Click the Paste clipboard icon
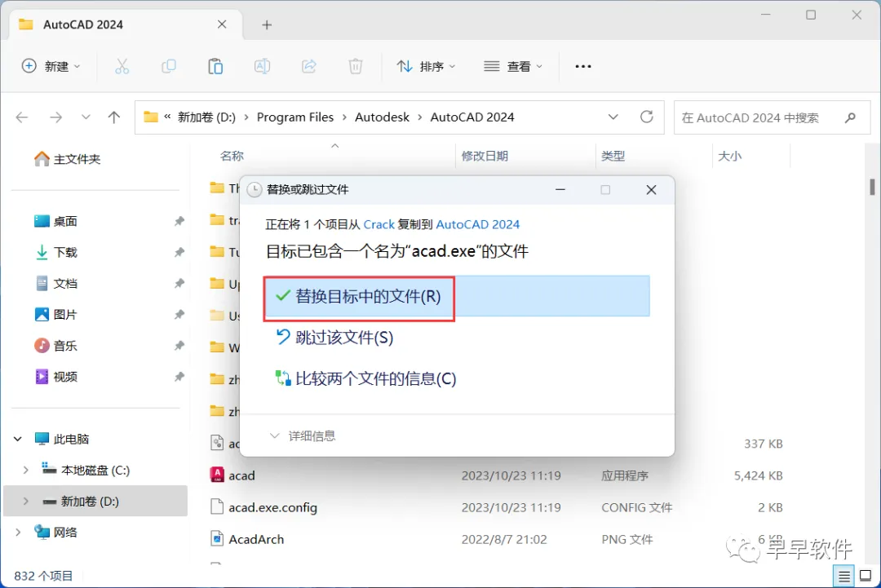Image resolution: width=881 pixels, height=588 pixels. 215,66
